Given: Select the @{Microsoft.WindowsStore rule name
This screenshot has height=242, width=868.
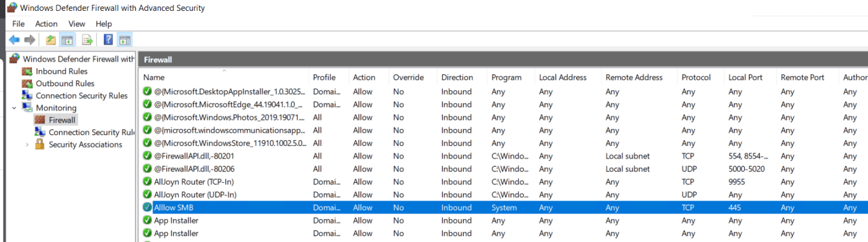Looking at the screenshot, I should pyautogui.click(x=230, y=143).
